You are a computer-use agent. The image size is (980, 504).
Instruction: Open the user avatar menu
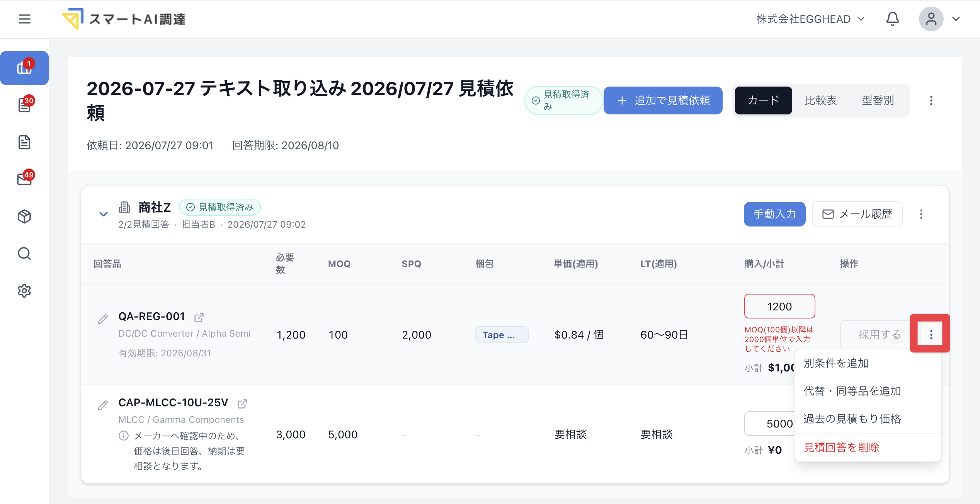[x=931, y=19]
